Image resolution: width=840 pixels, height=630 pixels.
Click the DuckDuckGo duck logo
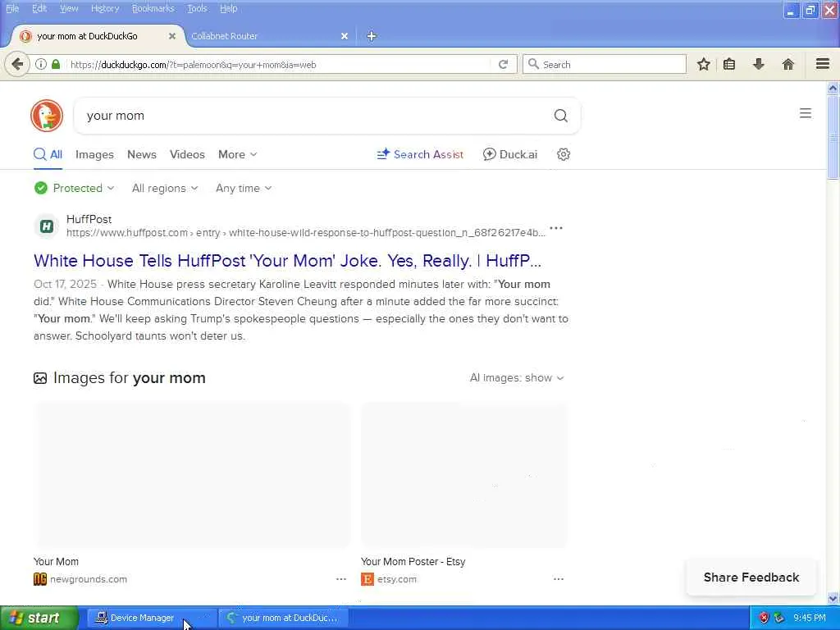[47, 116]
